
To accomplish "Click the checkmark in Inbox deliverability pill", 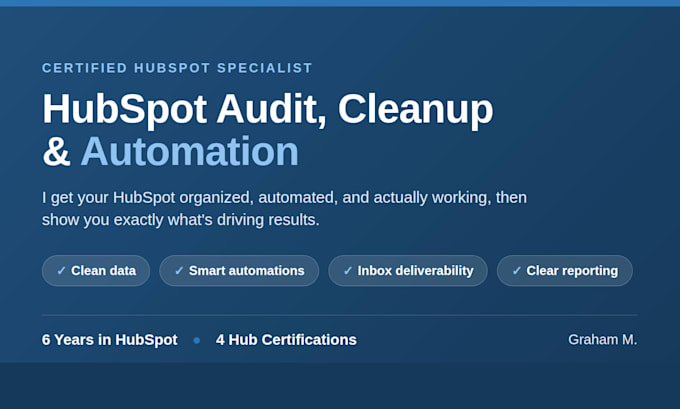I will tap(347, 271).
